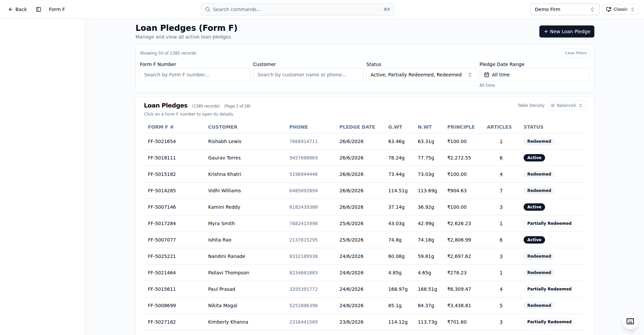Click the CUSTOMER column header
The width and height of the screenshot is (644, 335).
[223, 127]
